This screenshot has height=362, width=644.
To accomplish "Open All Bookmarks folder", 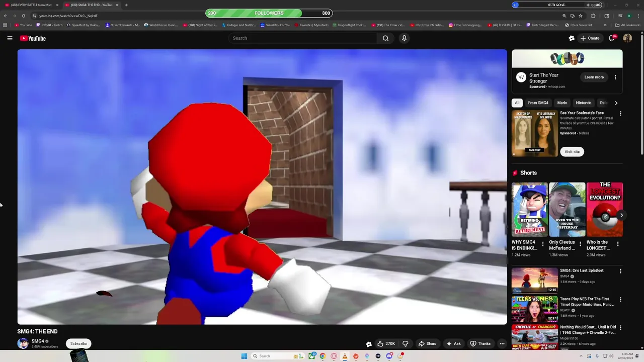I will click(x=627, y=25).
